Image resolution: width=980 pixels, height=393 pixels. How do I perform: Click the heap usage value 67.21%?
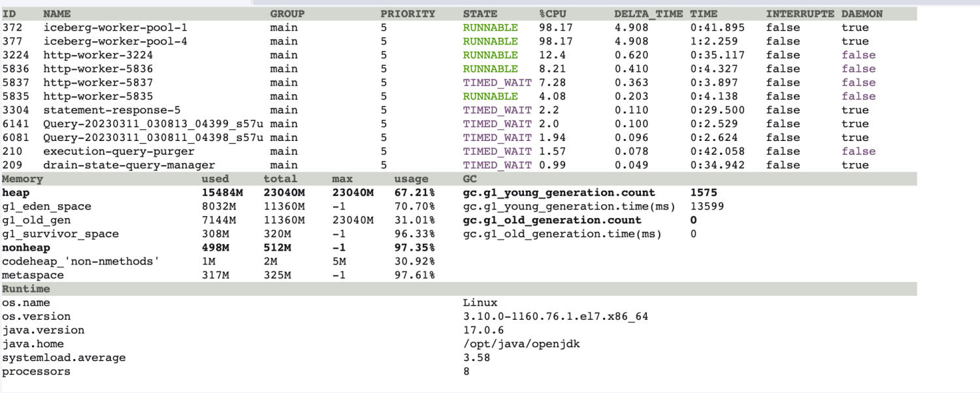[x=414, y=193]
